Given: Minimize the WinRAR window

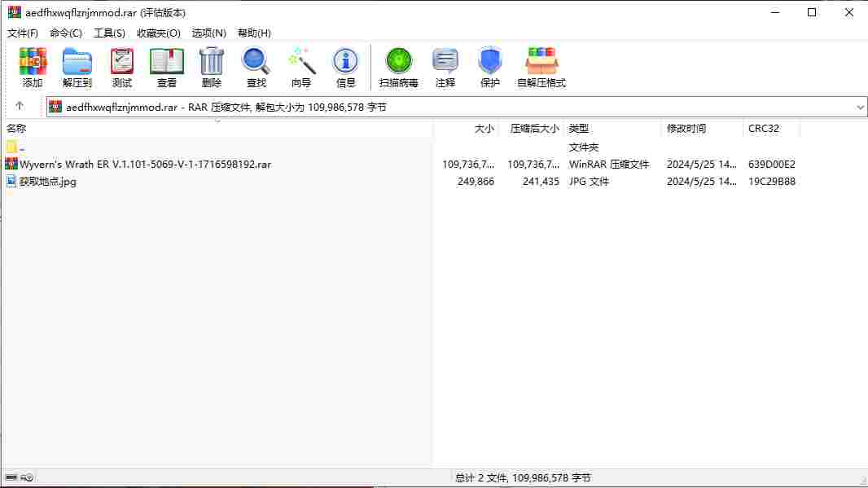Looking at the screenshot, I should tap(775, 12).
